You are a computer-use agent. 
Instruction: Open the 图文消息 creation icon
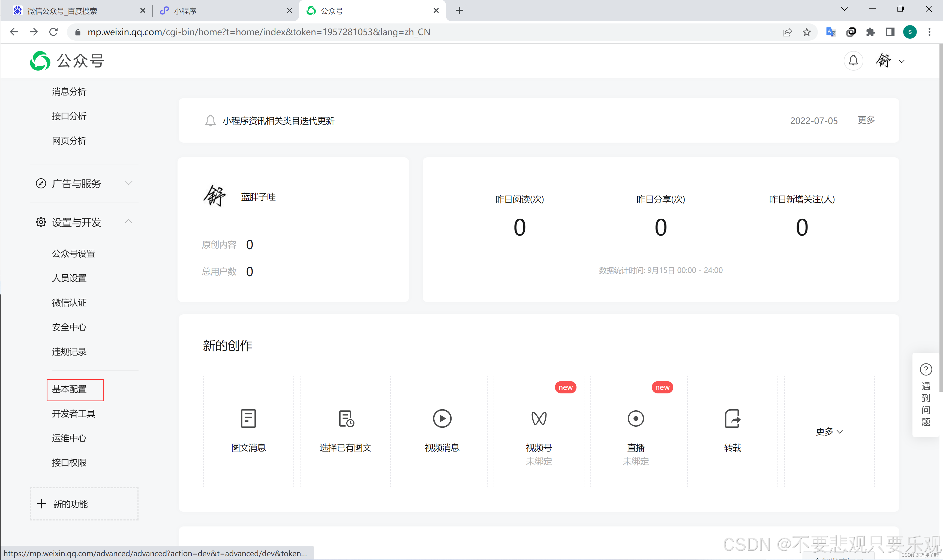point(248,419)
